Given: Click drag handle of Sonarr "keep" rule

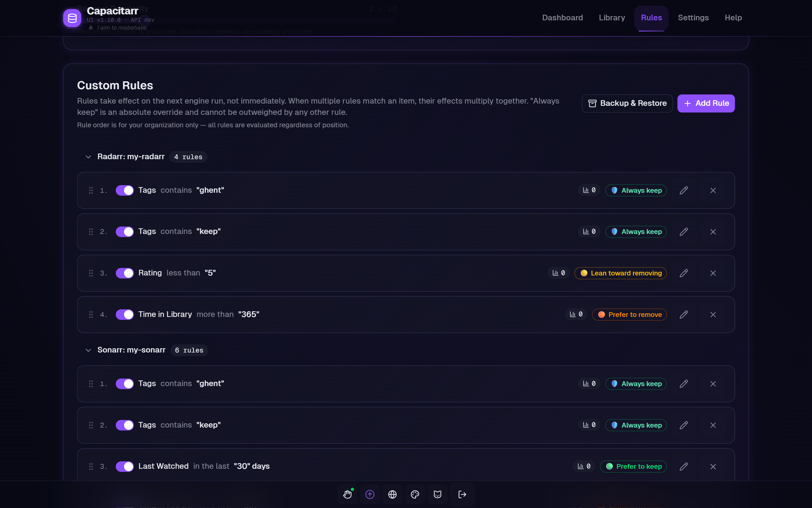Looking at the screenshot, I should point(91,425).
